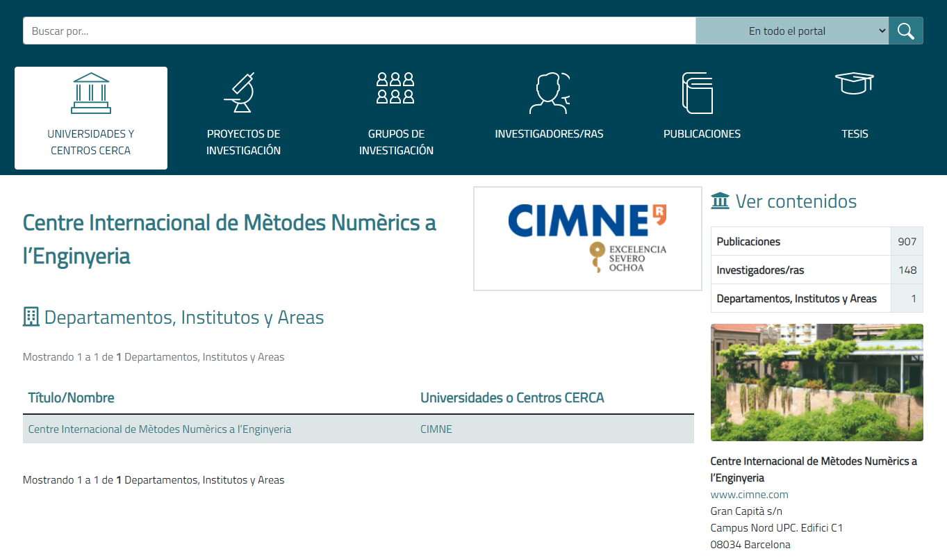The height and width of the screenshot is (560, 947).
Task: Click the CIMNE Severo Ochoa logo
Action: pos(587,238)
